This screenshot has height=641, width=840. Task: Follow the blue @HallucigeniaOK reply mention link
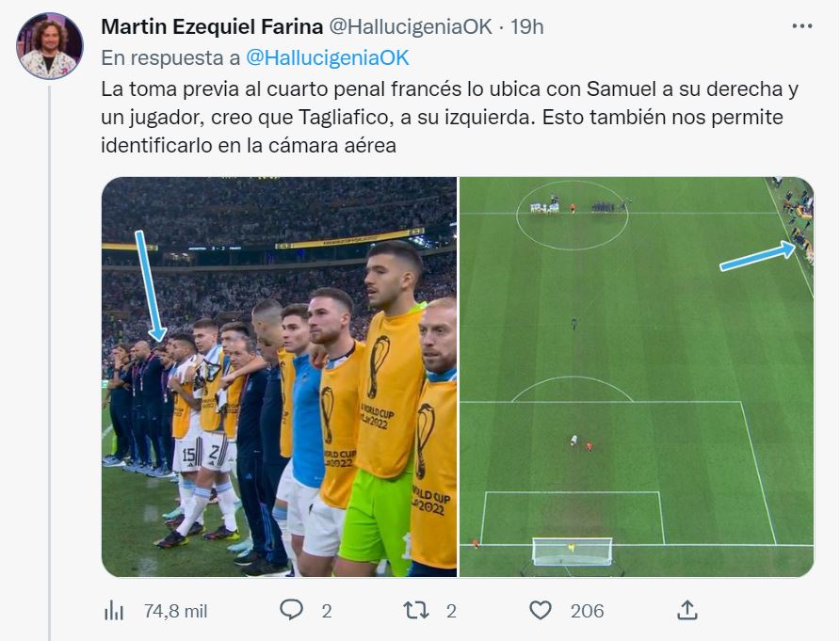click(x=327, y=57)
